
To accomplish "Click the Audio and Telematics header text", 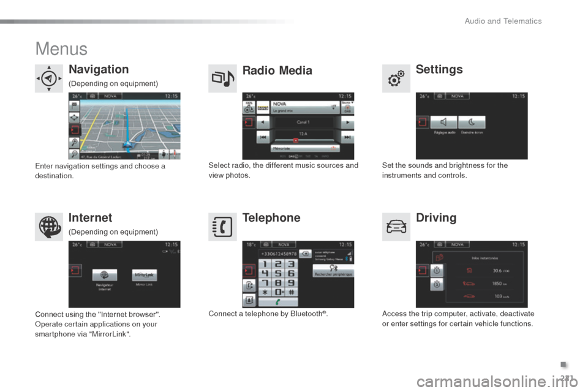I will coord(503,21).
